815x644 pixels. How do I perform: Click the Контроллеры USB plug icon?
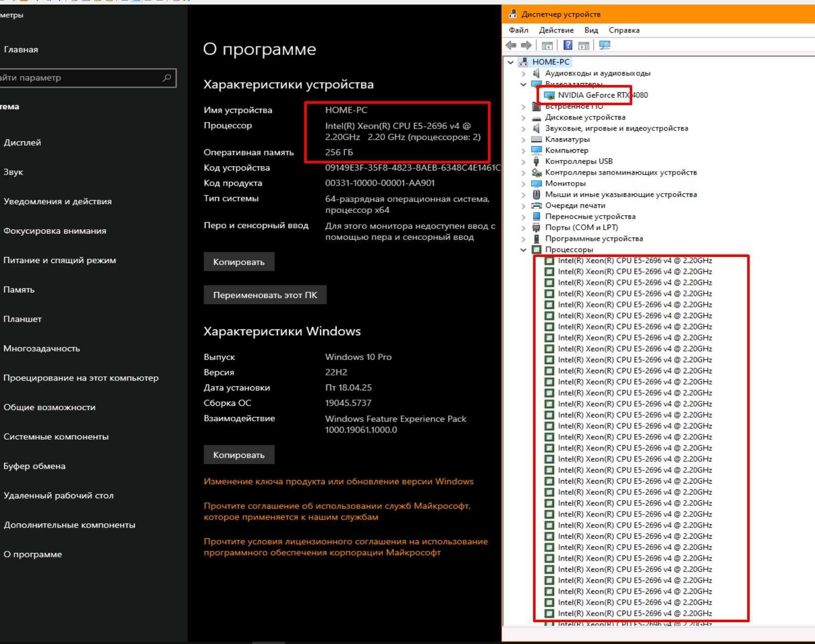537,161
